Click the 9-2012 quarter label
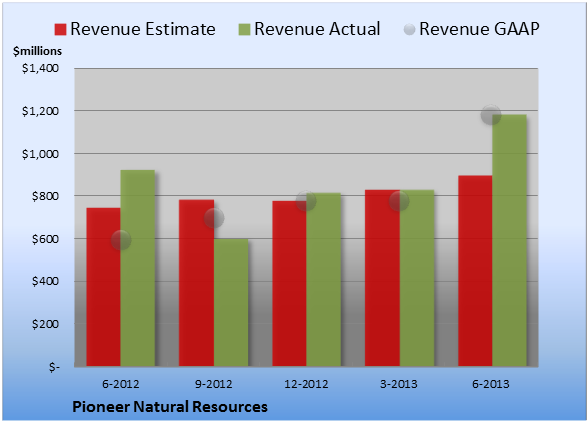The width and height of the screenshot is (588, 422). (x=214, y=384)
